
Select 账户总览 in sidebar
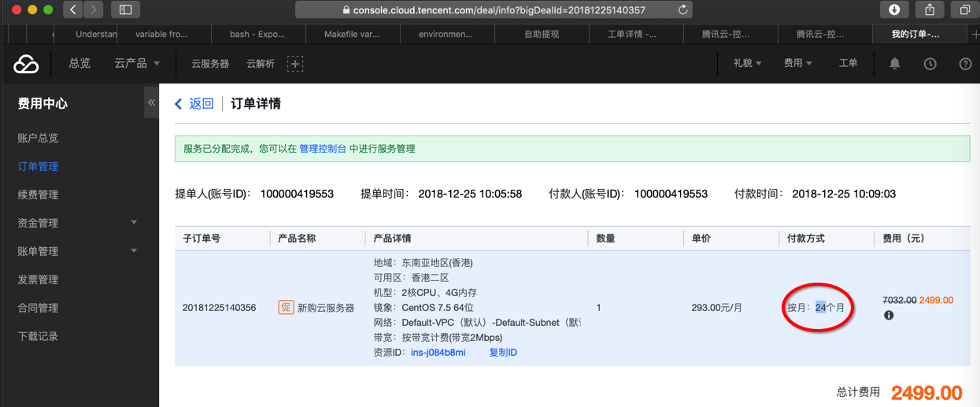(x=38, y=138)
